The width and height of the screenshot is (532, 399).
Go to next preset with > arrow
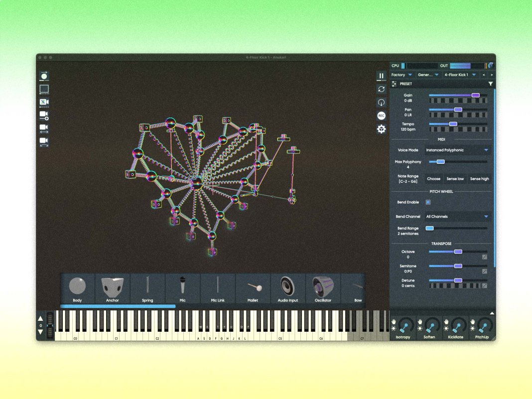click(492, 75)
